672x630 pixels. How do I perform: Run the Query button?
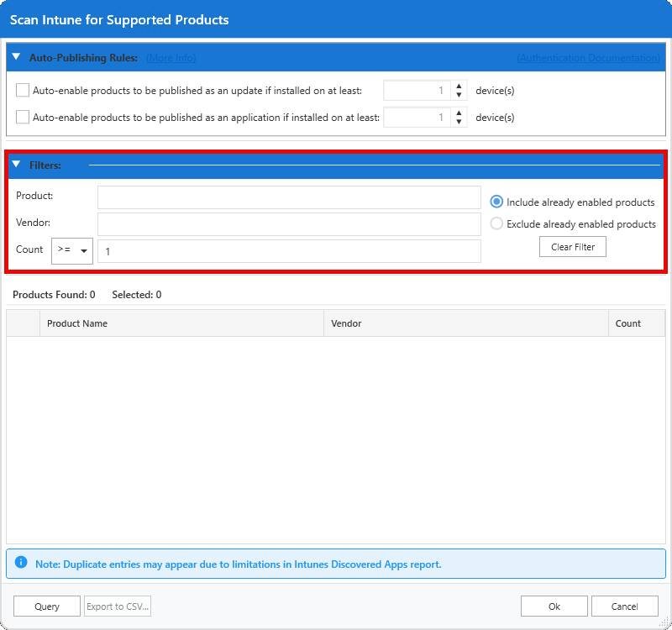[x=47, y=606]
